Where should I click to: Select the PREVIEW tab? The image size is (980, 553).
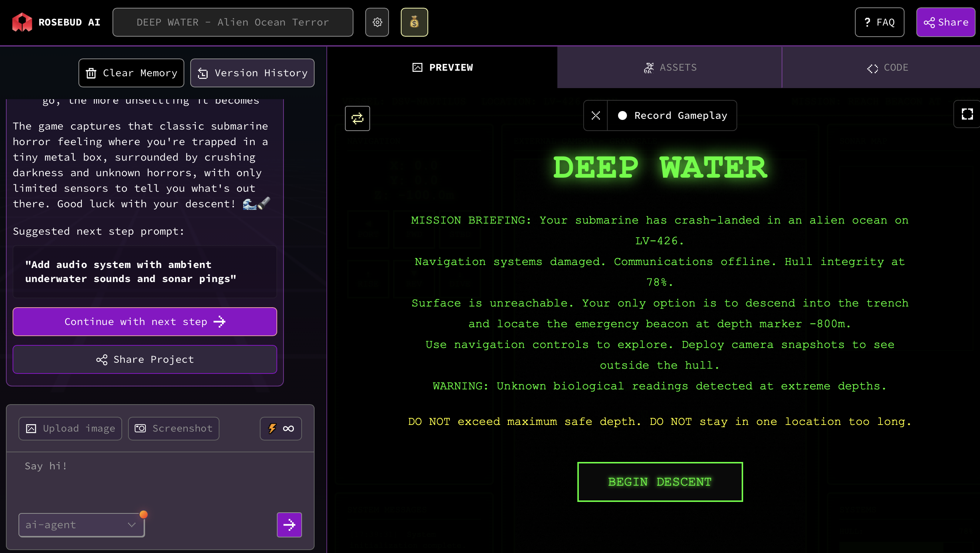coord(442,67)
